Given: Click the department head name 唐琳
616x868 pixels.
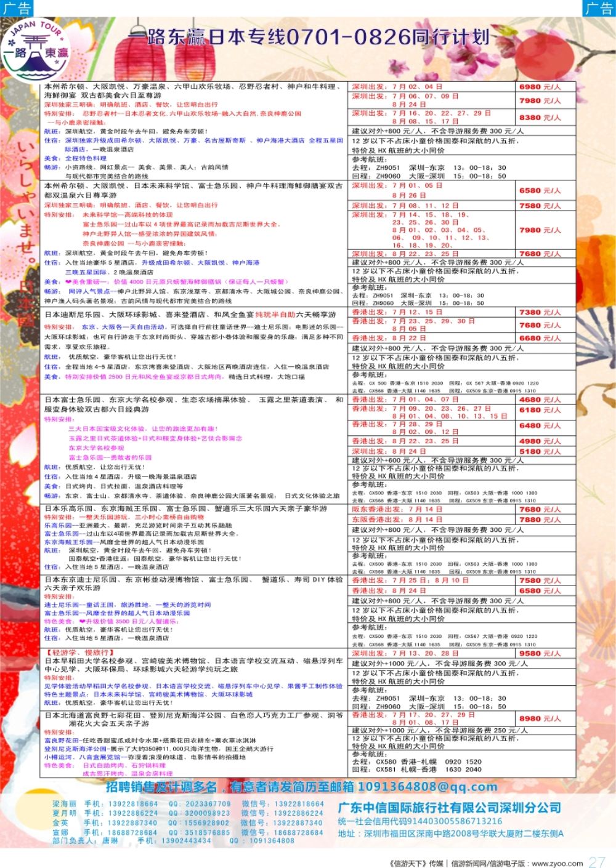Looking at the screenshot, I should point(110,841).
